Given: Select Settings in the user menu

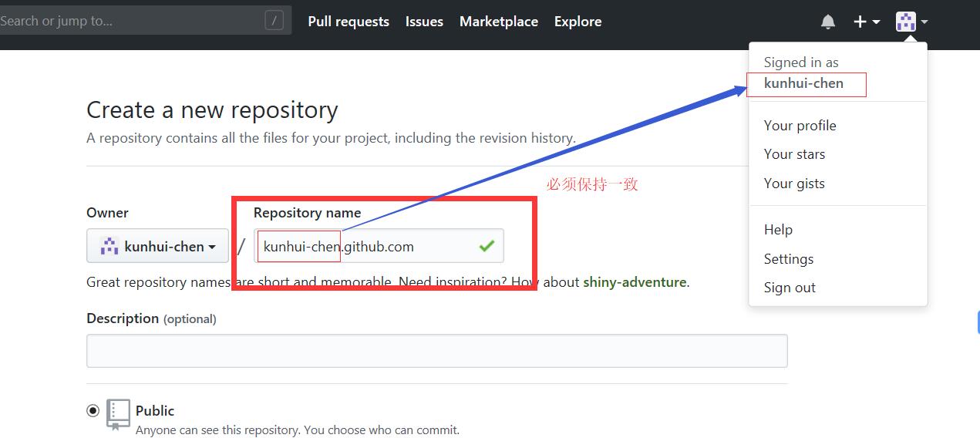Looking at the screenshot, I should 788,259.
